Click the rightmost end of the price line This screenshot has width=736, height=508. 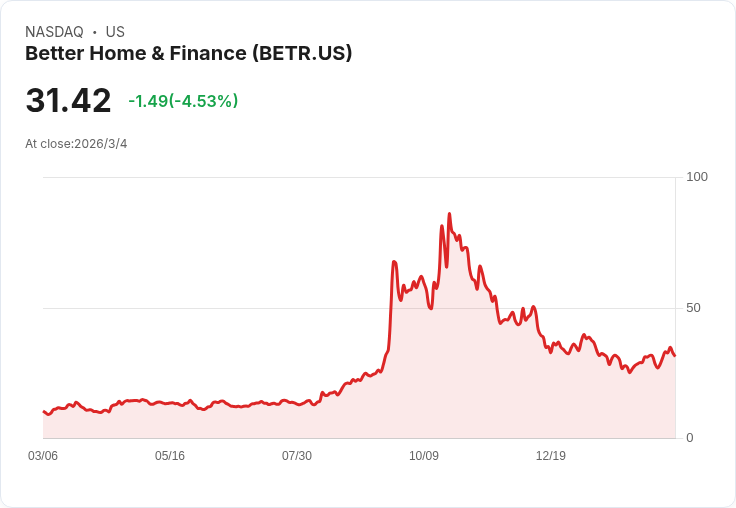pos(674,355)
